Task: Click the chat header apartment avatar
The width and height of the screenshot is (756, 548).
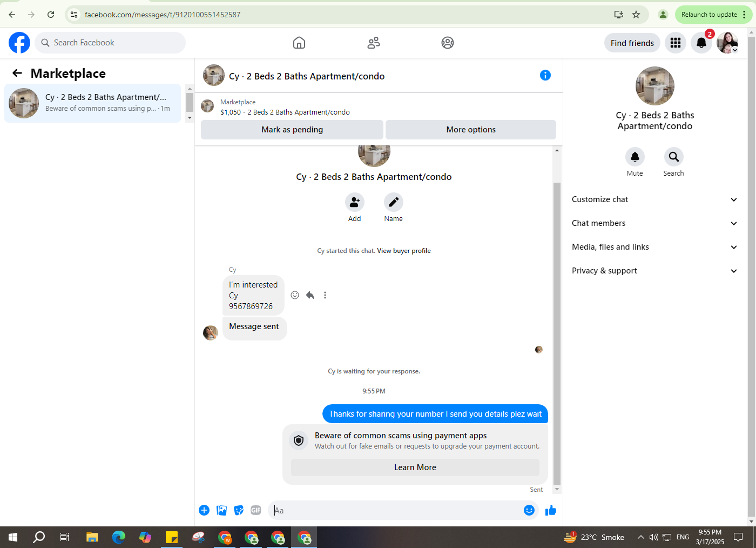Action: click(214, 75)
